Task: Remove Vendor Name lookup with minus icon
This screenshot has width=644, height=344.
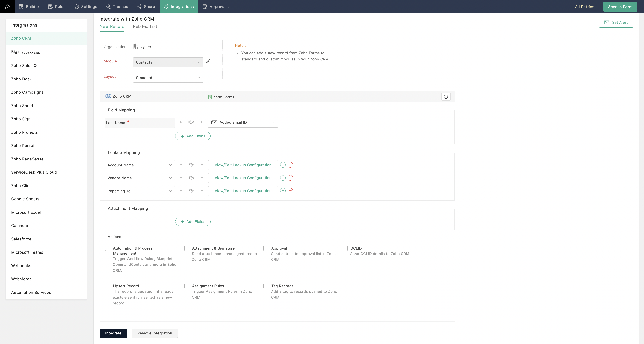Action: pos(290,178)
